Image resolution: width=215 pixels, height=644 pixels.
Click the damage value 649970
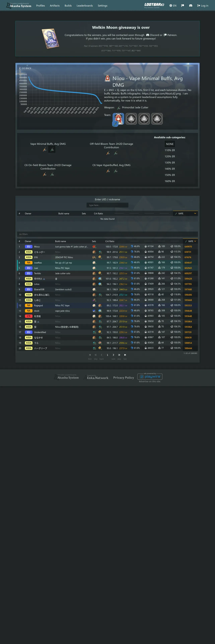(x=188, y=247)
